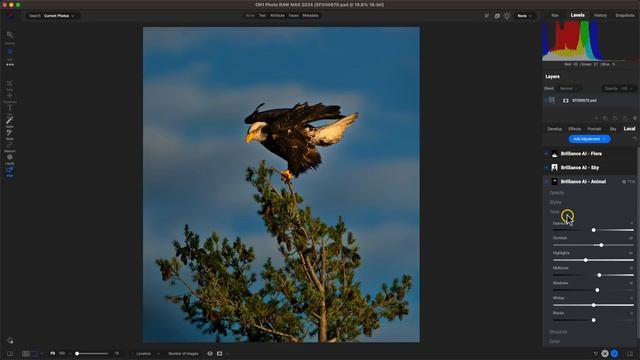Click the help icon at the bottom of the left toolbar
640x360 pixels.
click(x=10, y=340)
